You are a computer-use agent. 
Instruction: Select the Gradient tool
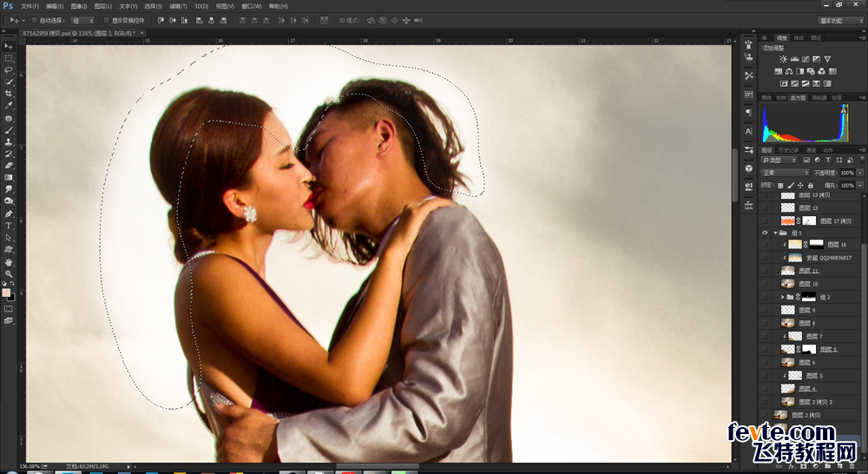[9, 178]
